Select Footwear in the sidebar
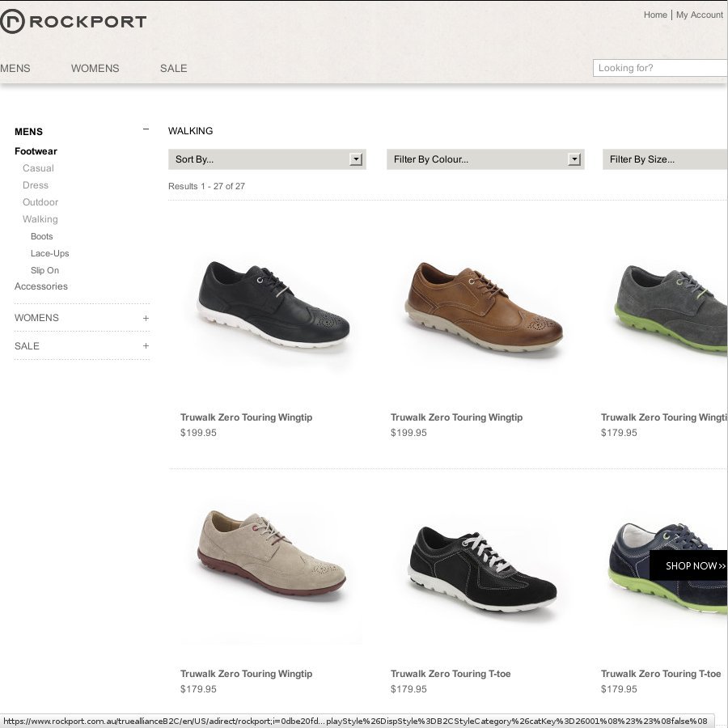The image size is (728, 728). click(x=36, y=151)
